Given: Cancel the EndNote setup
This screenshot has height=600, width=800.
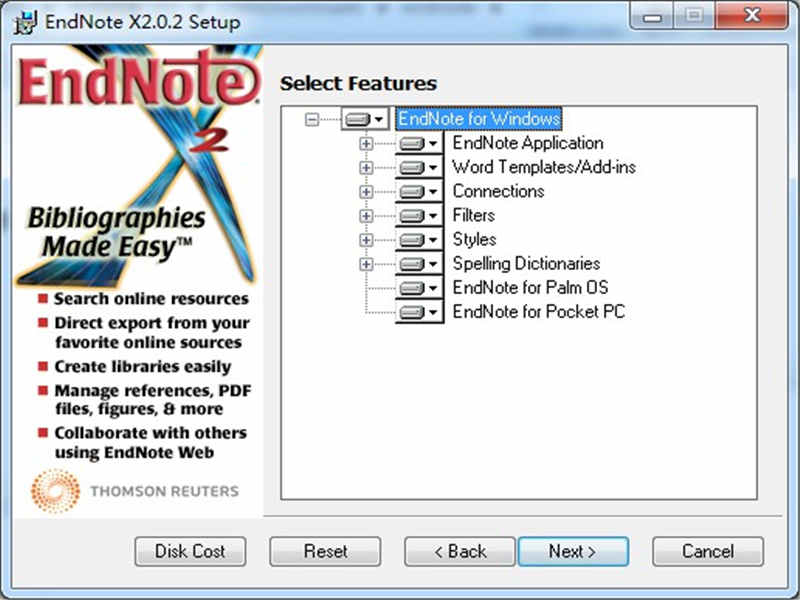Looking at the screenshot, I should 708,552.
